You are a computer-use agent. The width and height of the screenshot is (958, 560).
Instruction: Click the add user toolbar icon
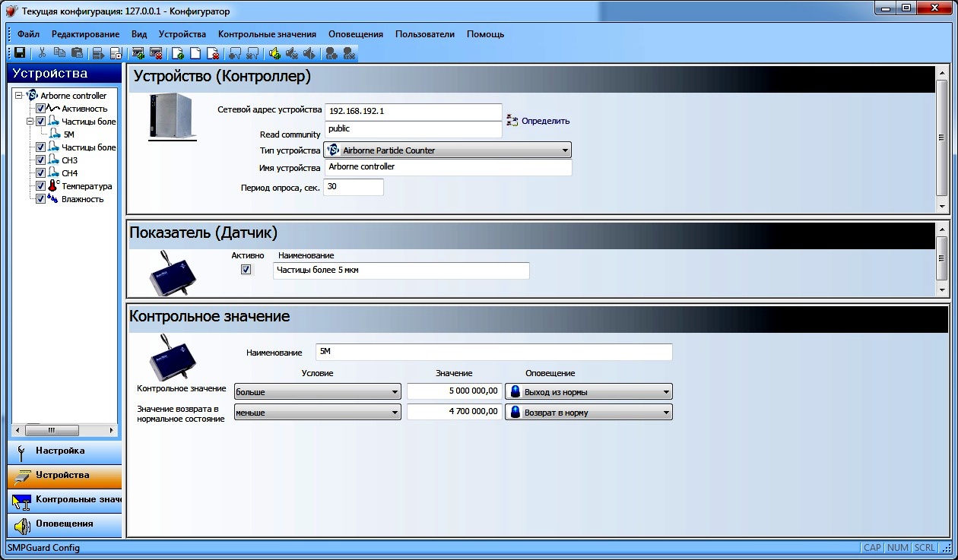pyautogui.click(x=331, y=53)
